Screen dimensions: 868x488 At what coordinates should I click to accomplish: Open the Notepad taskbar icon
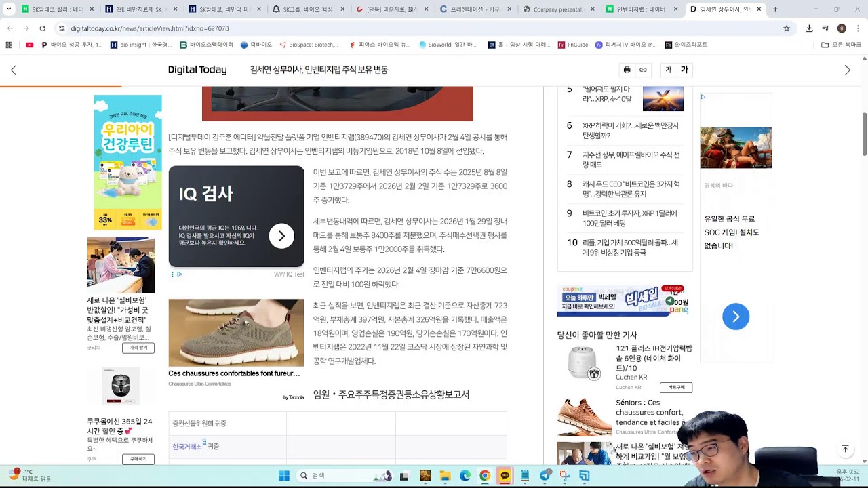pos(525,476)
